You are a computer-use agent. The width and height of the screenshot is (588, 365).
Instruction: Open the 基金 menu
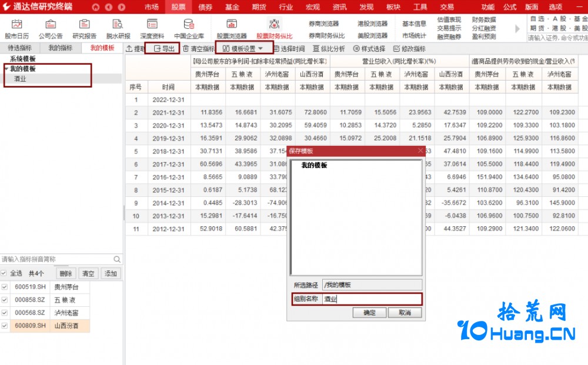click(232, 7)
